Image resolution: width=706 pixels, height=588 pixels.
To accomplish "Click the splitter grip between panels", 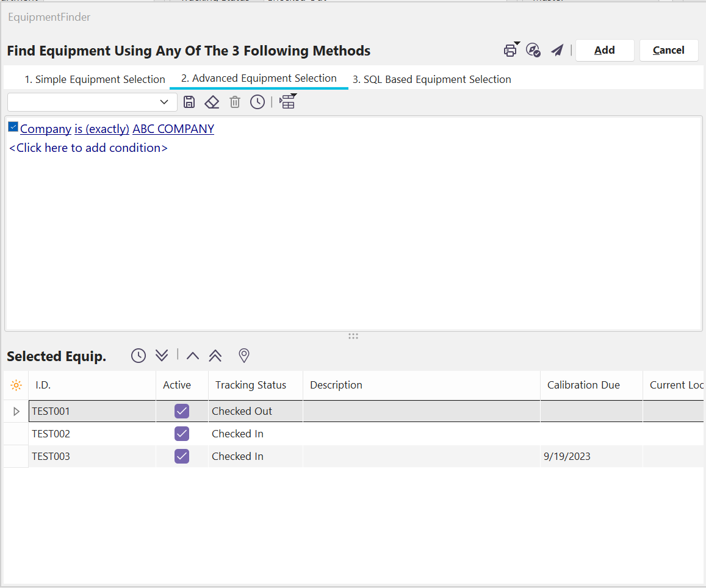I will click(x=353, y=336).
